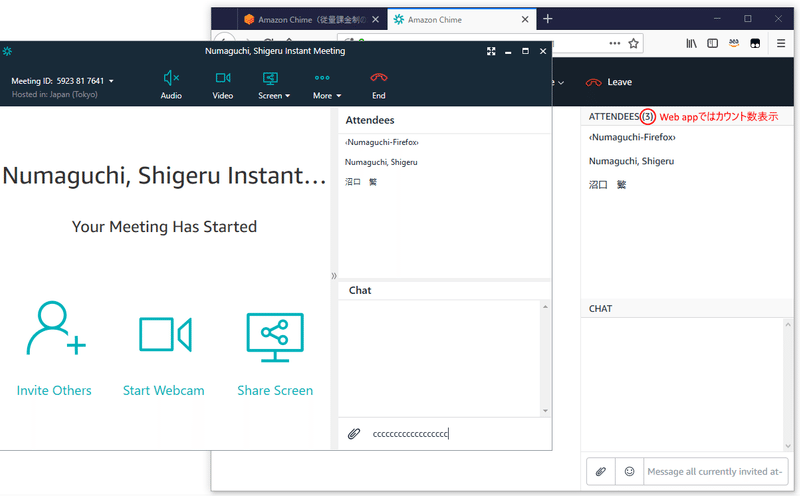Select 沼口 繁 in the web app attendees
800x496 pixels.
point(607,185)
